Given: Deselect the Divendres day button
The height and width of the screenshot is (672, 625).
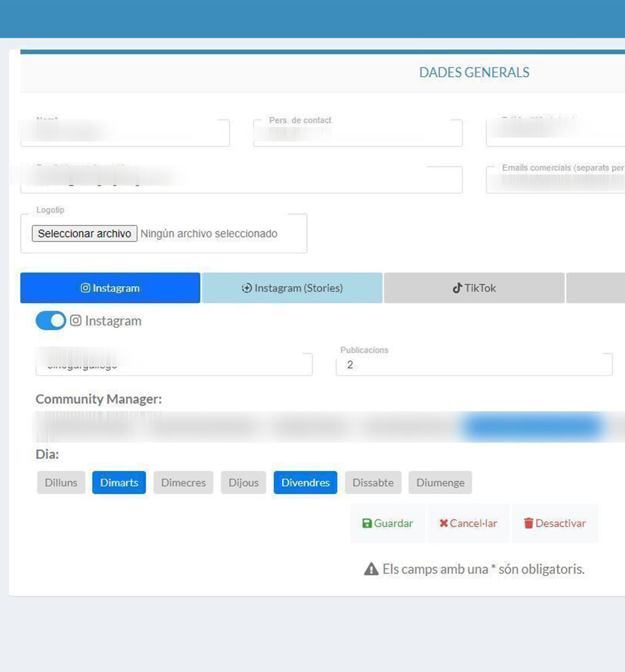Looking at the screenshot, I should point(305,483).
